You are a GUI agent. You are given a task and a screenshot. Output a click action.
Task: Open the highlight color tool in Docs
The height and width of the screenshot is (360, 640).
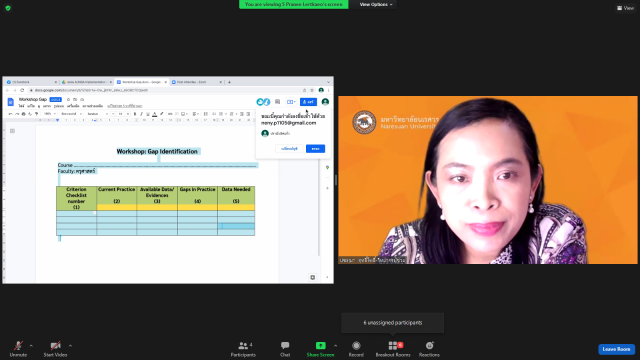(162, 114)
